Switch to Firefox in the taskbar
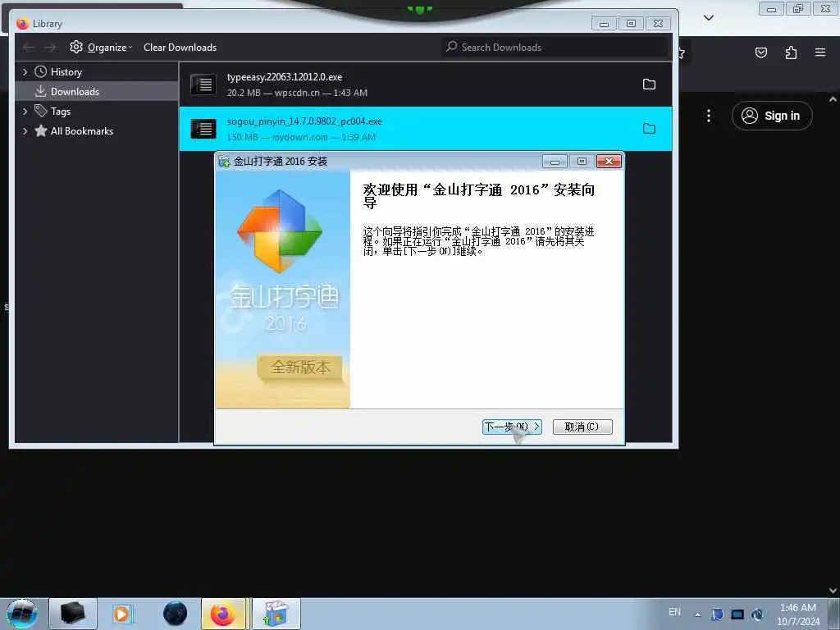This screenshot has height=630, width=840. [x=223, y=614]
